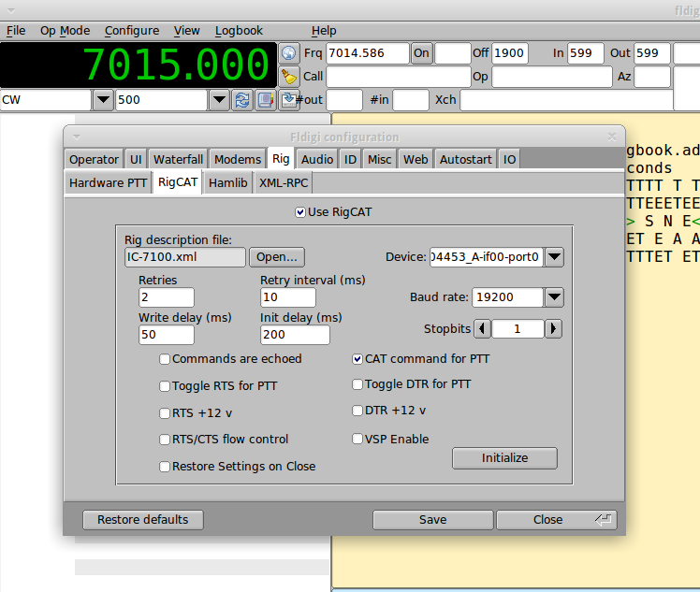Enable Toggle RTS for PTT

tap(165, 386)
